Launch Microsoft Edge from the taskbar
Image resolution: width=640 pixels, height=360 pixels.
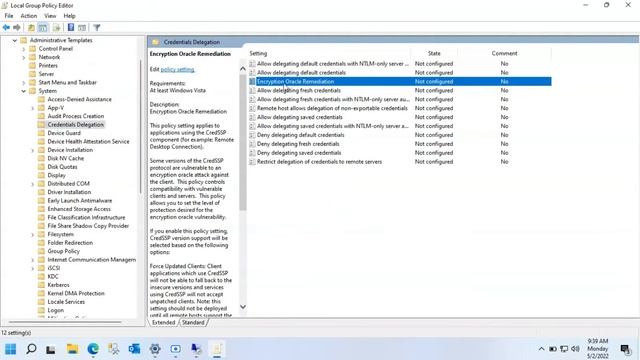(x=93, y=349)
